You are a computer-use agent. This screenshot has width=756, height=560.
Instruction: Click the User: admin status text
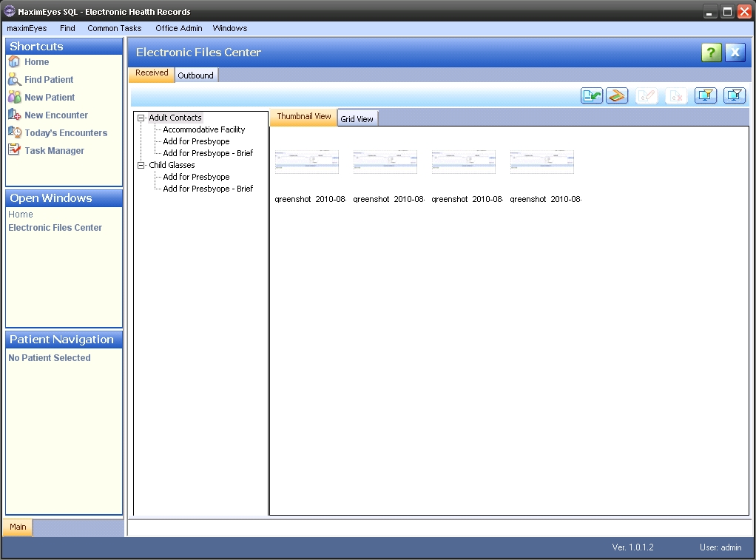tap(720, 547)
